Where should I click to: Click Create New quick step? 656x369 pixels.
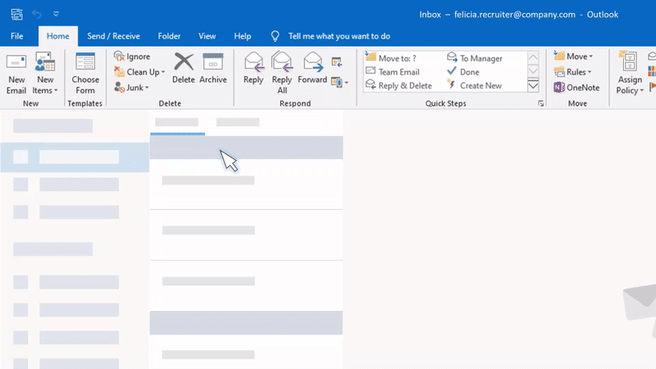[474, 85]
